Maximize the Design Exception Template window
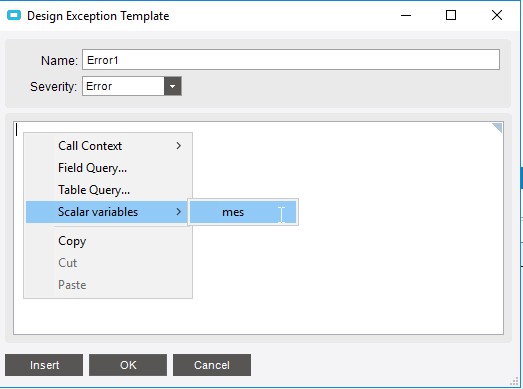This screenshot has width=523, height=389. pyautogui.click(x=451, y=15)
